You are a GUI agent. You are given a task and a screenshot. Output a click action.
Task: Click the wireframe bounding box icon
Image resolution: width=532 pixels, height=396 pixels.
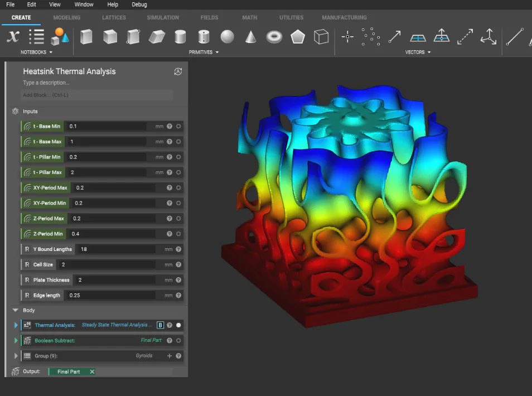[321, 37]
